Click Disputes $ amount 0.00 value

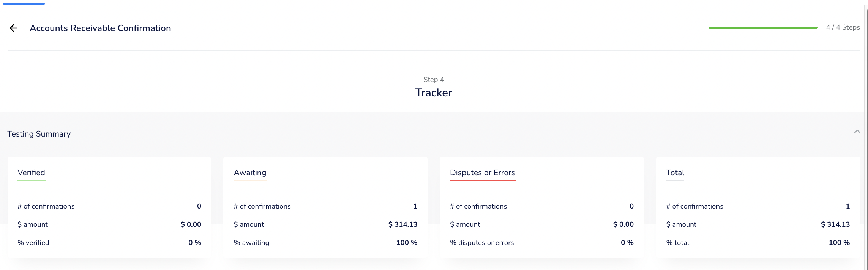pos(623,224)
